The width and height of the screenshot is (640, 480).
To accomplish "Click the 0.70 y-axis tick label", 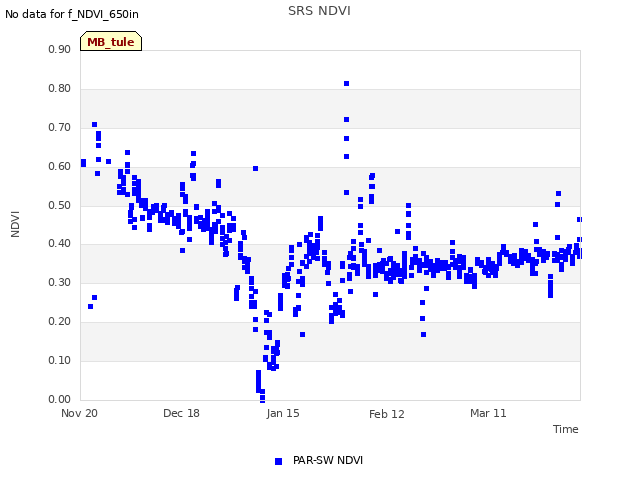I will (x=59, y=127).
